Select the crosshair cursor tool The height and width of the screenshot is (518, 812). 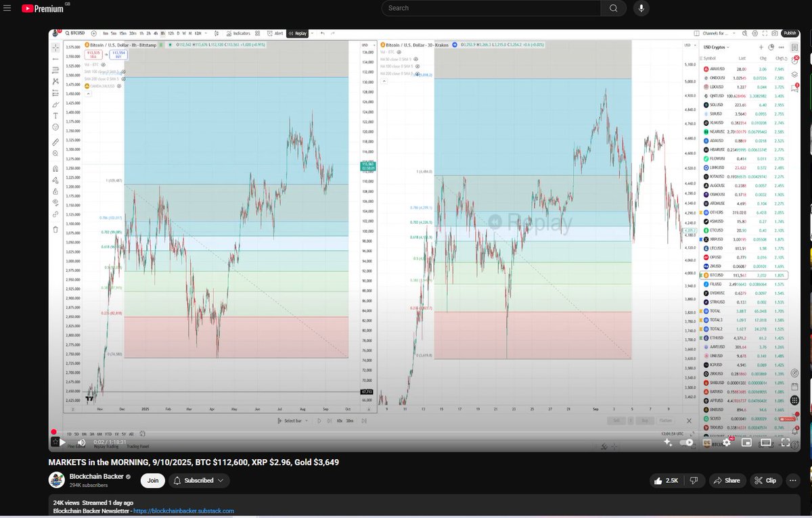click(x=55, y=48)
